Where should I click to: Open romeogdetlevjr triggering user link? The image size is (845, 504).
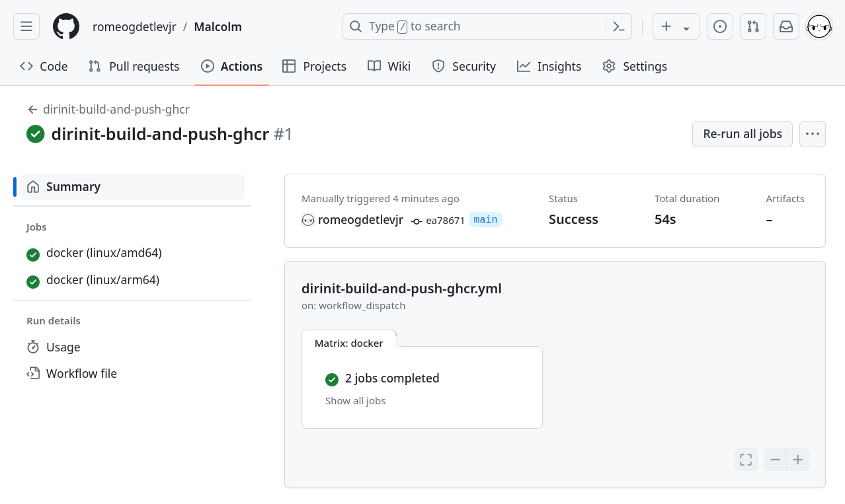(x=360, y=220)
